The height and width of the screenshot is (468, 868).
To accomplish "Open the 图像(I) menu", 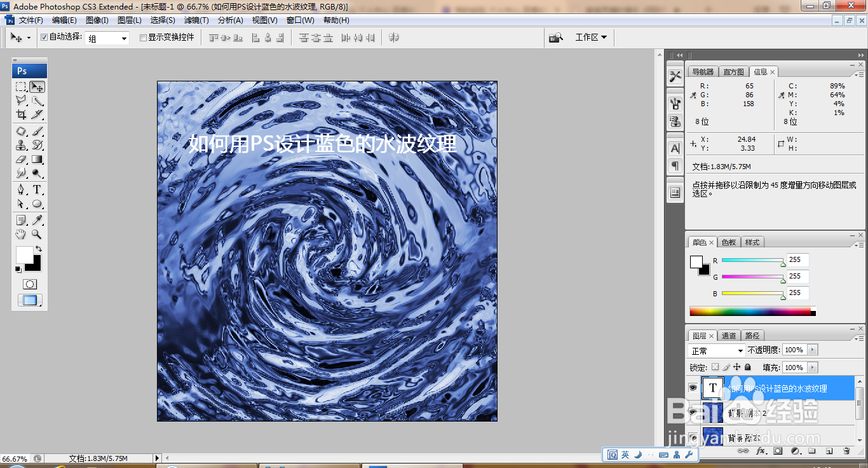I will tap(97, 20).
